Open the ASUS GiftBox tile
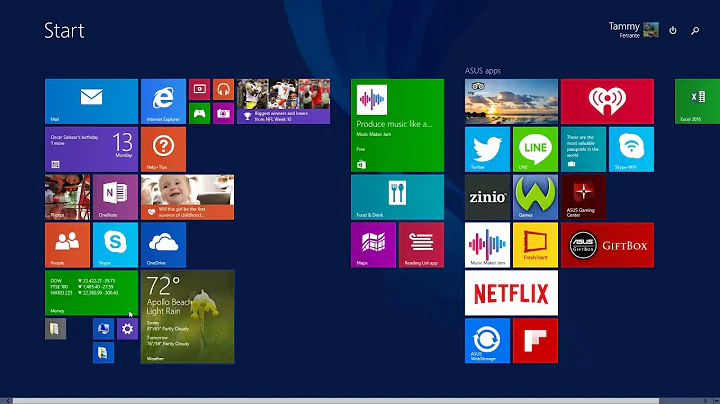This screenshot has height=404, width=720. (608, 245)
